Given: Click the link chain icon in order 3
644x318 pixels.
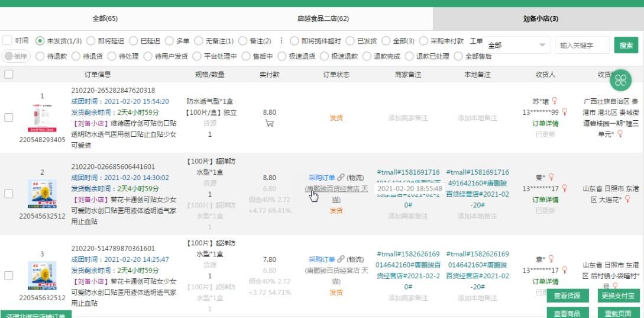Looking at the screenshot, I should pyautogui.click(x=341, y=259).
